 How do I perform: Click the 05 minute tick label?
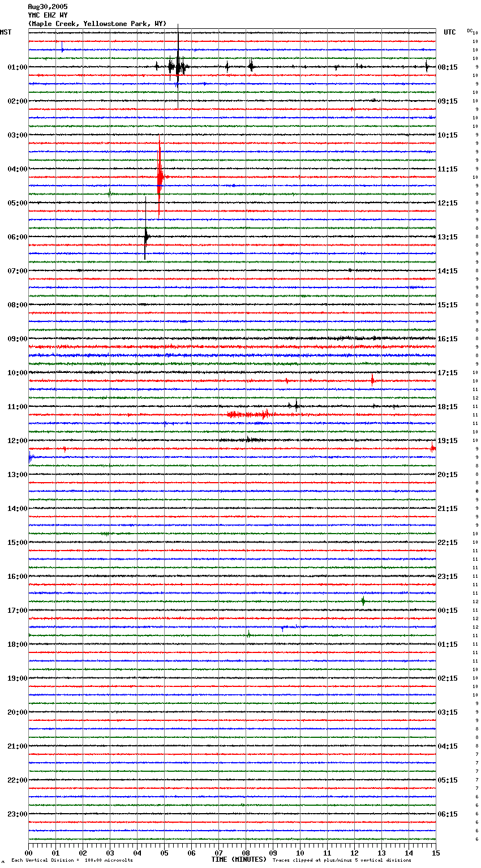point(164,853)
